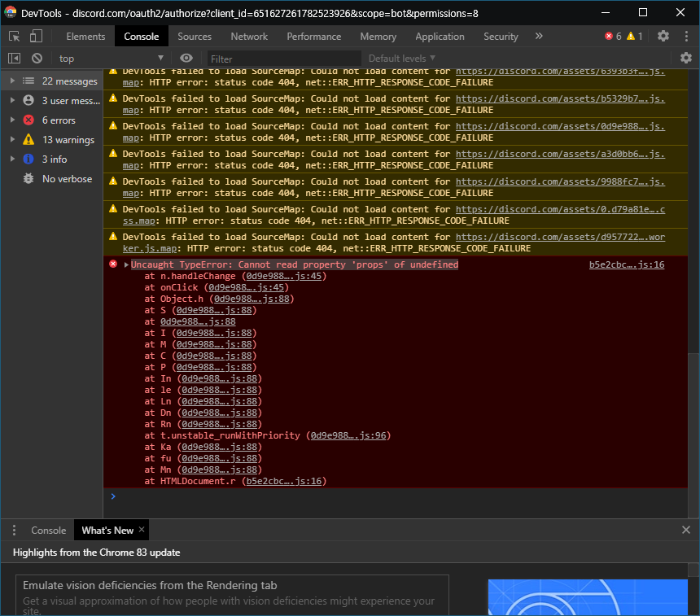The width and height of the screenshot is (700, 616).
Task: Click the yellow warning count badge
Action: (634, 36)
